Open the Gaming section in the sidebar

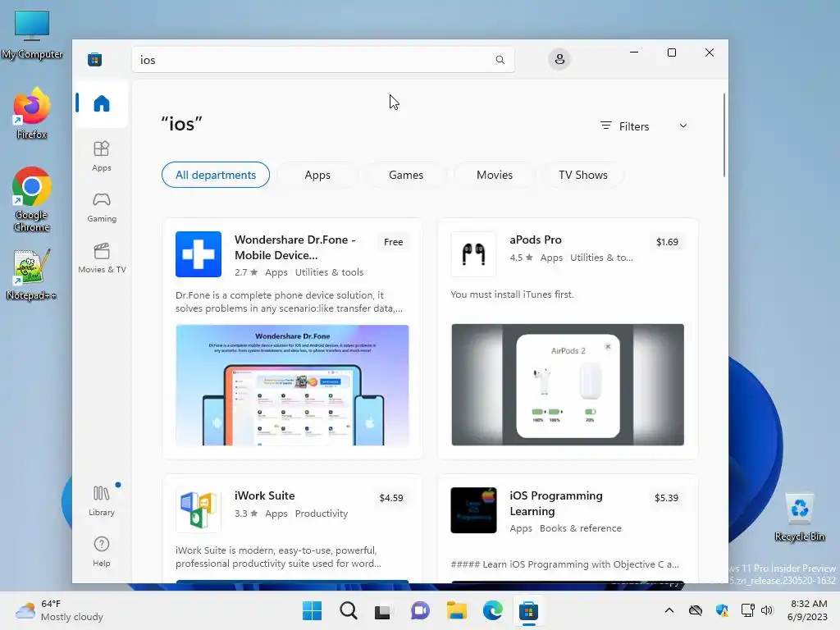(x=101, y=208)
